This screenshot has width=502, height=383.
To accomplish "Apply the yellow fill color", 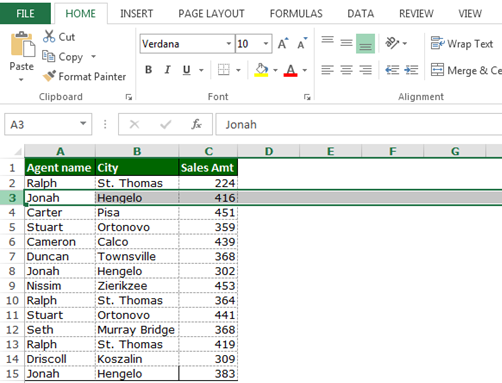I will point(261,70).
